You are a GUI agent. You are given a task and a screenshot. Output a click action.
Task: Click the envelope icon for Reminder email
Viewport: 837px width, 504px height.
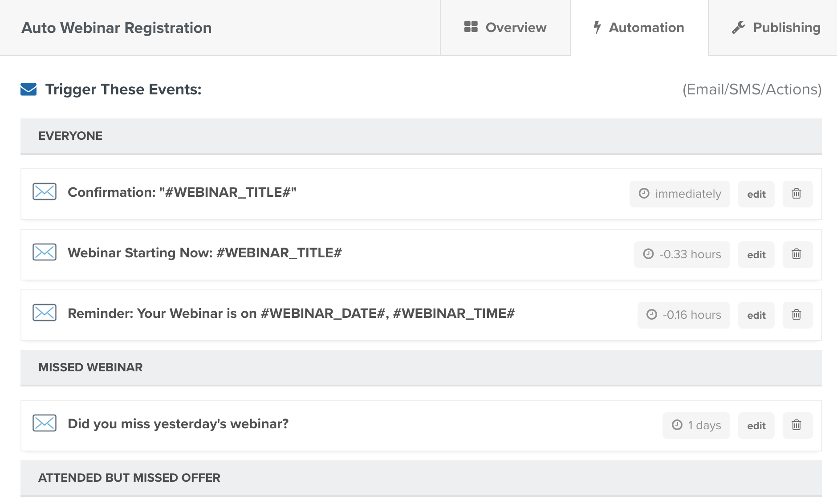pyautogui.click(x=45, y=313)
